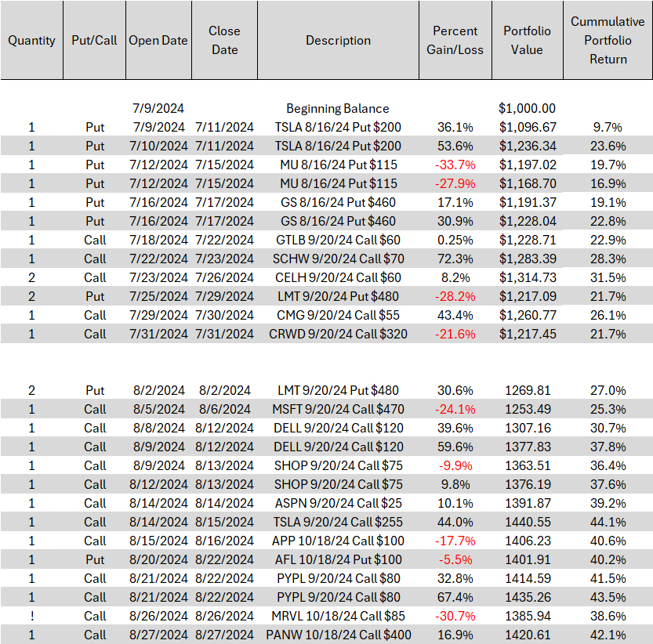Click the 8/5/2024 open date cell
Viewport: 653px width, 644px height.
coord(158,409)
